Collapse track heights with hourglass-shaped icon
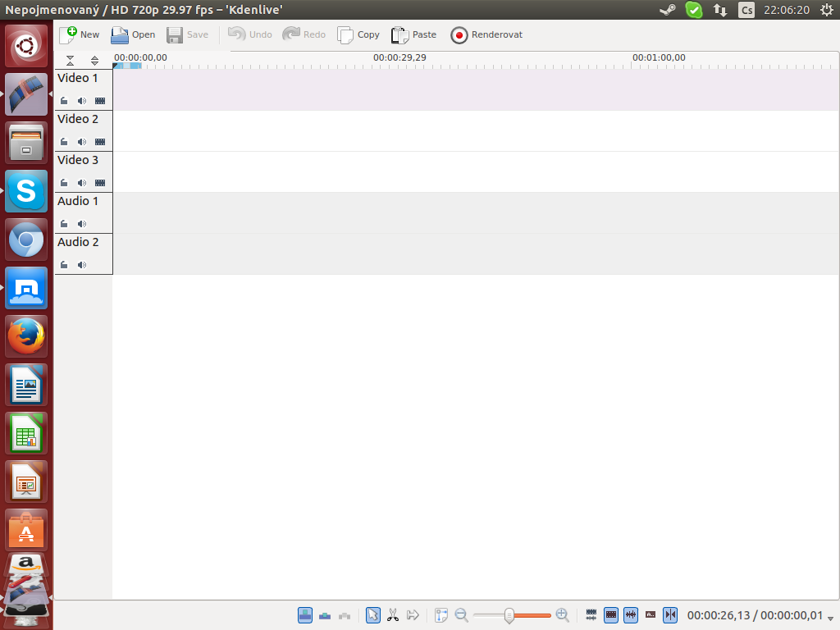The image size is (840, 630). pos(70,61)
